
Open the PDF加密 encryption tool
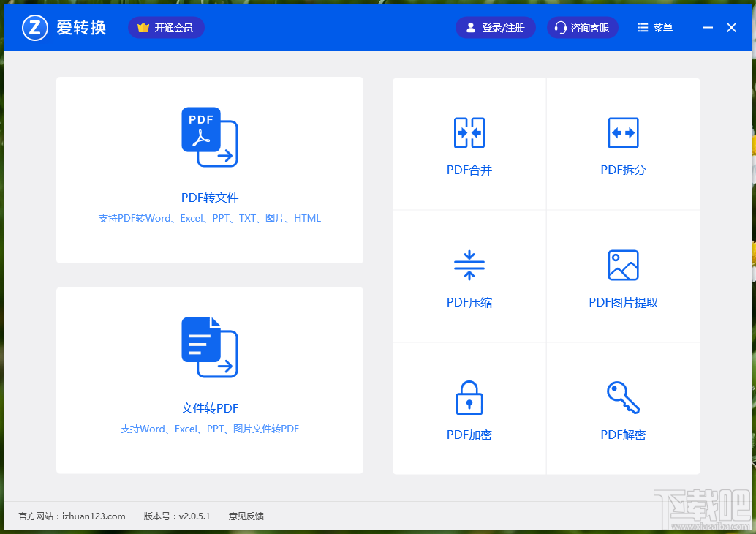click(x=469, y=408)
